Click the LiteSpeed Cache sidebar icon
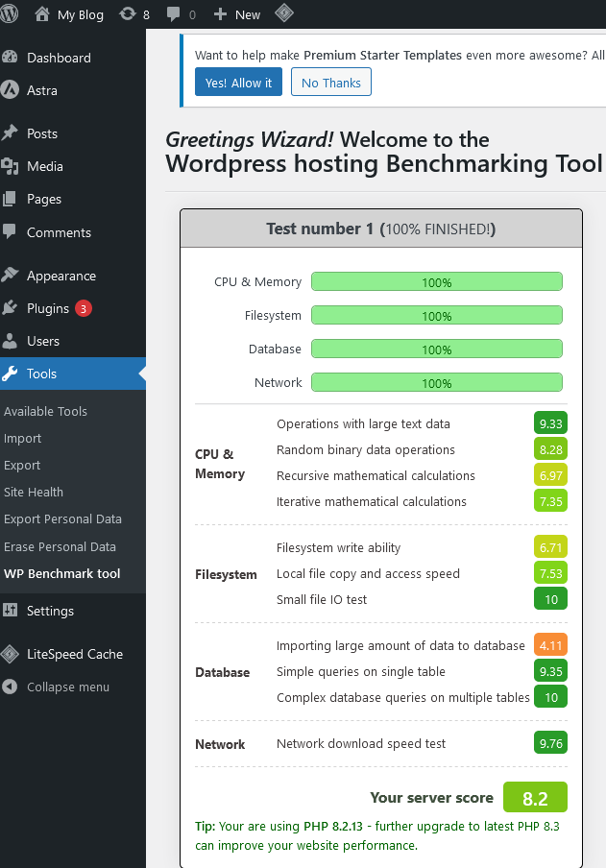Viewport: 606px width, 868px height. [10, 654]
